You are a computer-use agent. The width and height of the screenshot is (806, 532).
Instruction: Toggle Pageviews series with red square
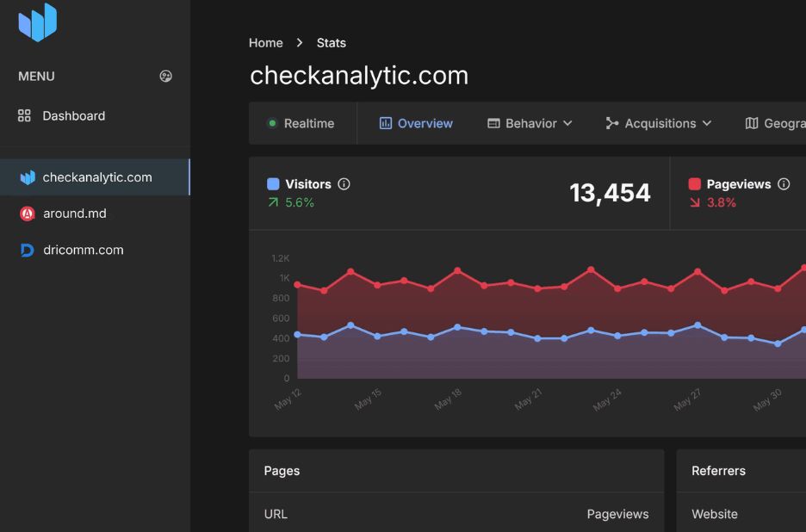(694, 184)
